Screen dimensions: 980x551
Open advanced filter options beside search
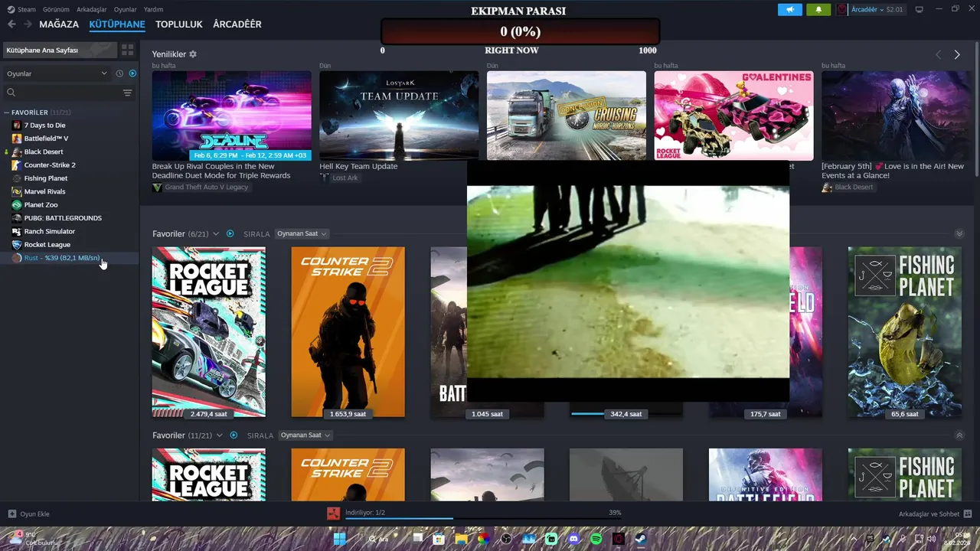tap(128, 93)
